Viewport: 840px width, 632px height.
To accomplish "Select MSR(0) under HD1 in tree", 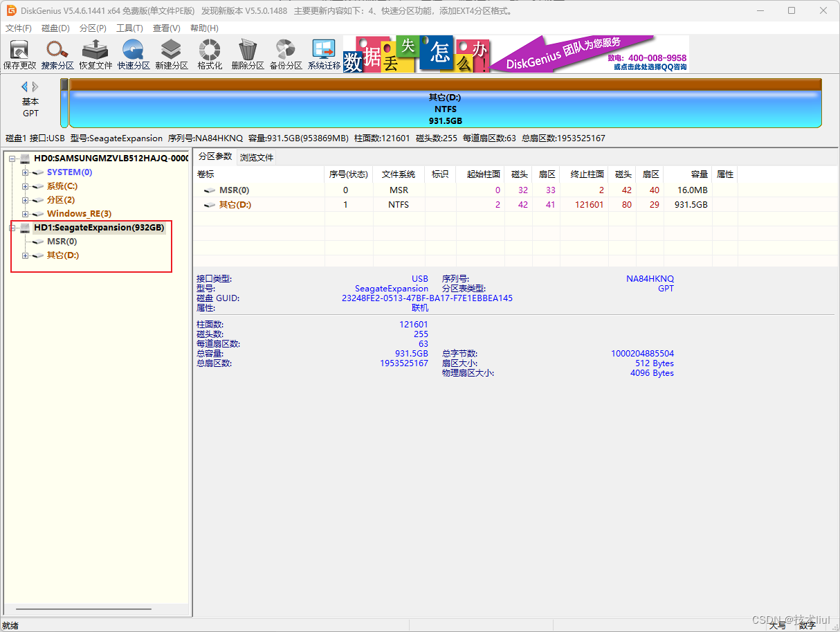I will (62, 242).
